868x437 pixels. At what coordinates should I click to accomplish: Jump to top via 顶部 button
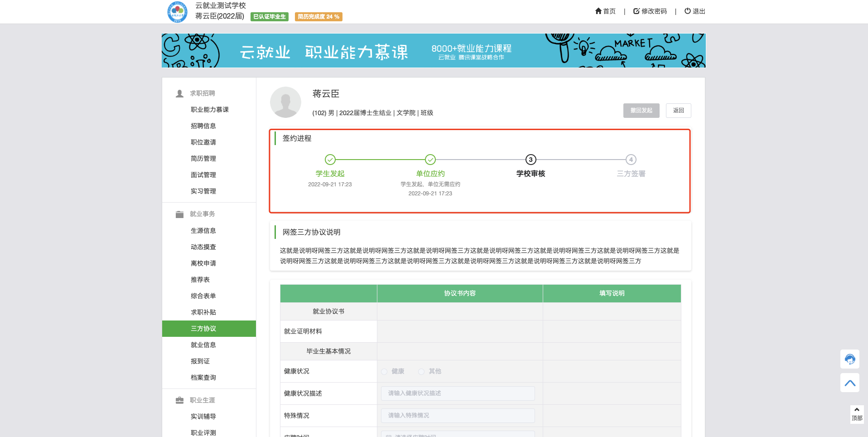(x=857, y=414)
